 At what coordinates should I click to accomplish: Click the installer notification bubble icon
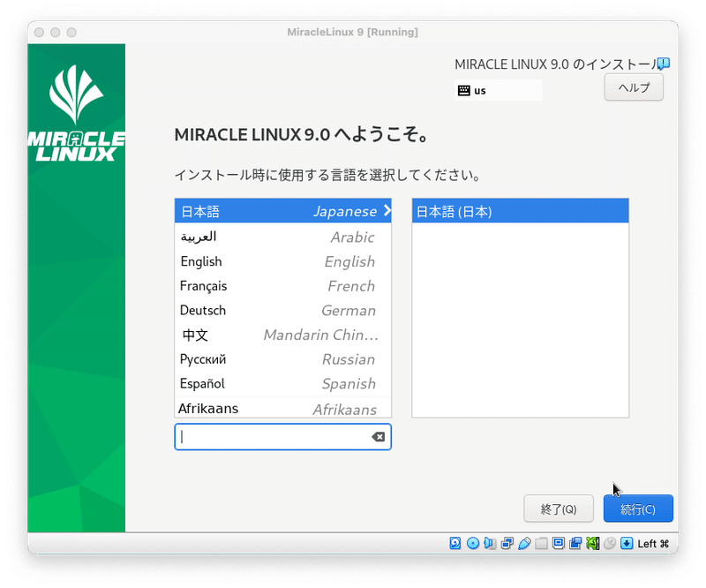pos(664,64)
